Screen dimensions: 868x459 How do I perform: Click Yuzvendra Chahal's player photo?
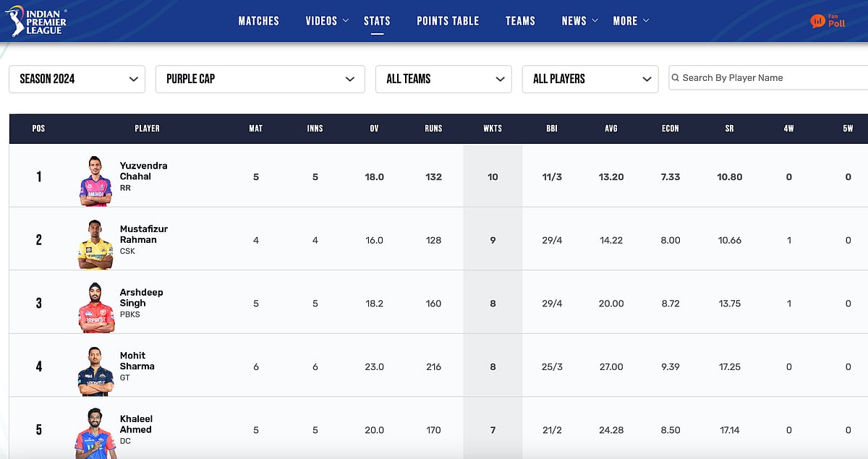(x=95, y=180)
